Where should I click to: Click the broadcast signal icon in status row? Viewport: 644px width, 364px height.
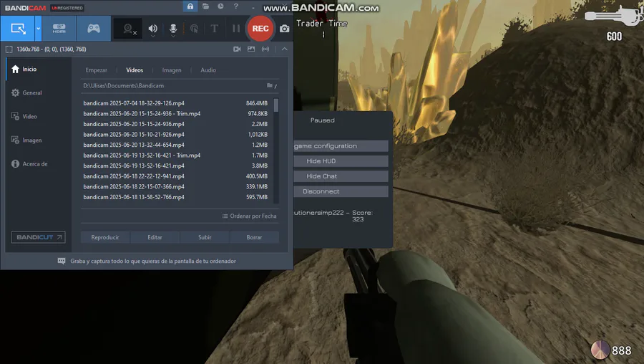pyautogui.click(x=265, y=49)
